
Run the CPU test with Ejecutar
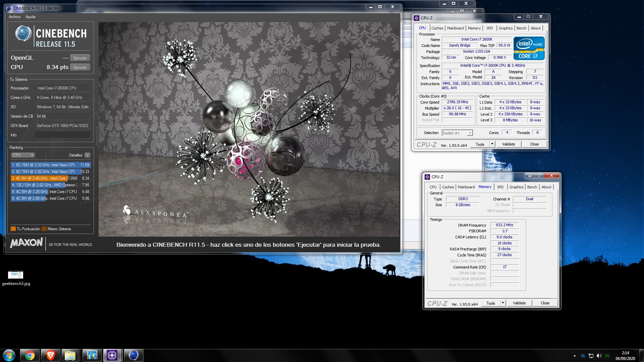[80, 67]
